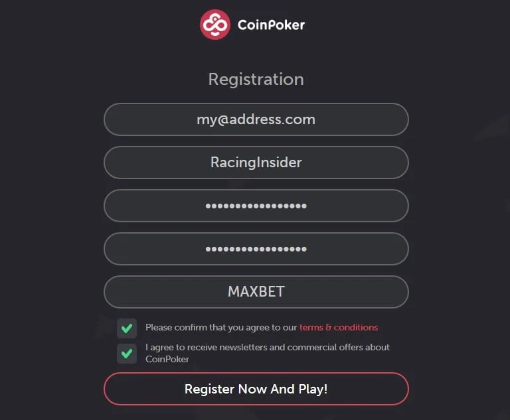This screenshot has width=510, height=420.
Task: Click the dots in the upper password field
Action: [x=256, y=206]
